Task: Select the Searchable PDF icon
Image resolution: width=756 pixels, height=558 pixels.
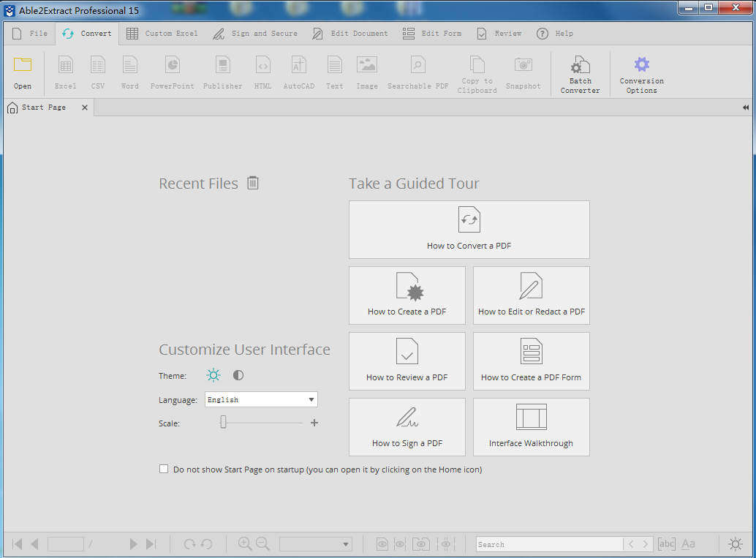Action: 418,64
